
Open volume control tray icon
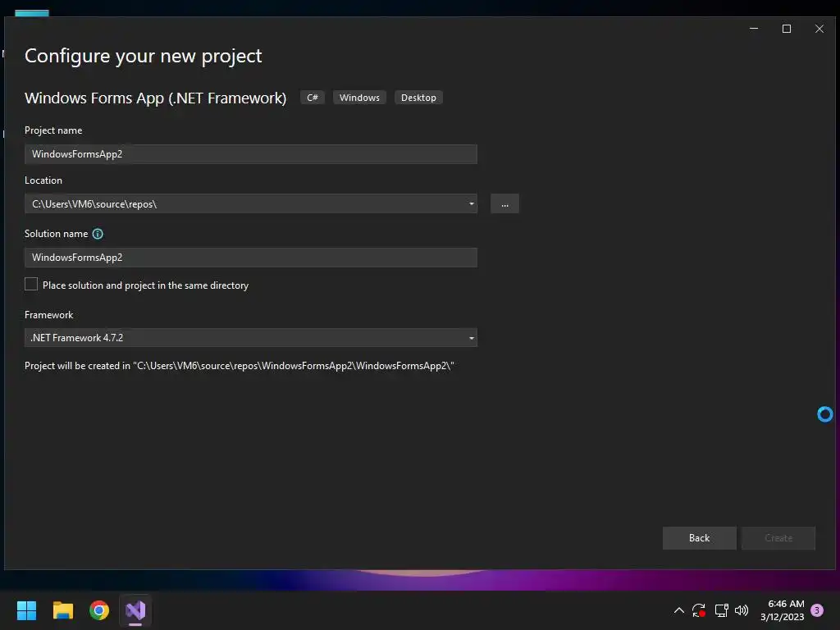point(742,610)
